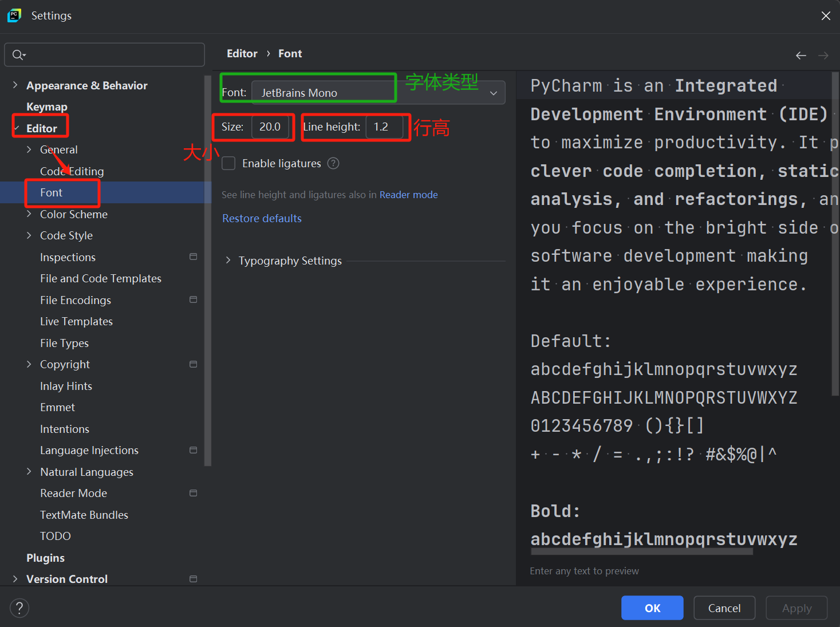
Task: Click the help icon next to Enable ligatures
Action: click(x=333, y=163)
